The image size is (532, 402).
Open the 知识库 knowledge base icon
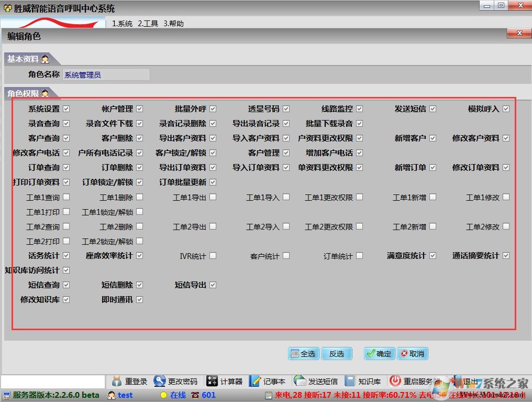351,382
